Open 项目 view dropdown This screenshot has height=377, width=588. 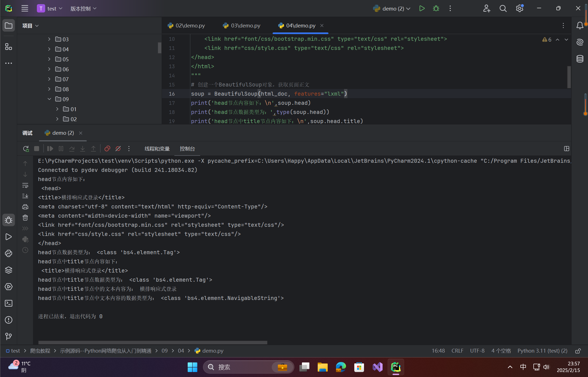coord(30,26)
